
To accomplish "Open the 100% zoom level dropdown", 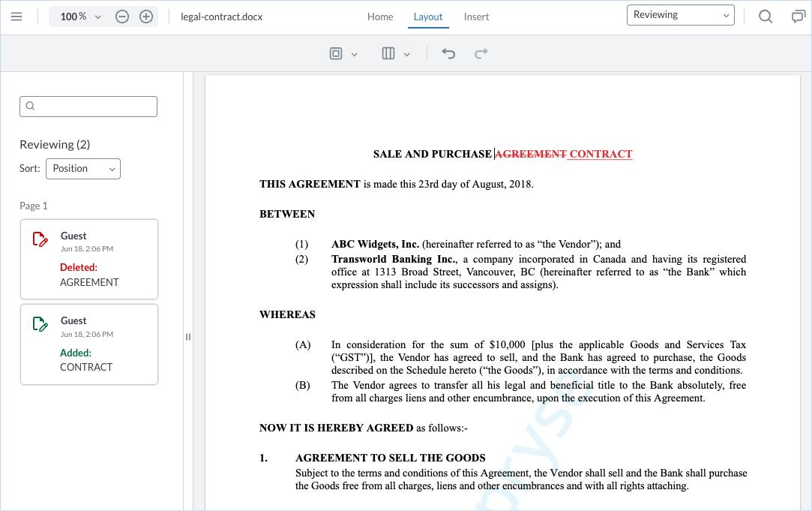I will coord(80,17).
